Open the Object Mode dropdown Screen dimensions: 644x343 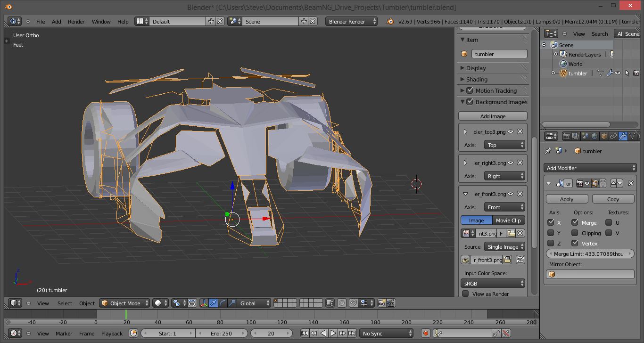(125, 303)
